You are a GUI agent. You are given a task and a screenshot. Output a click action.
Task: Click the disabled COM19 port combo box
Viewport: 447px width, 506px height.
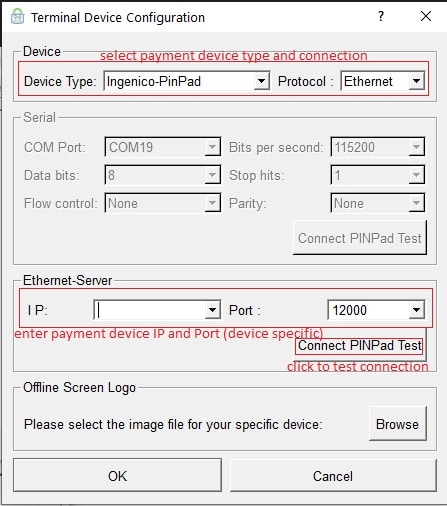pyautogui.click(x=162, y=147)
